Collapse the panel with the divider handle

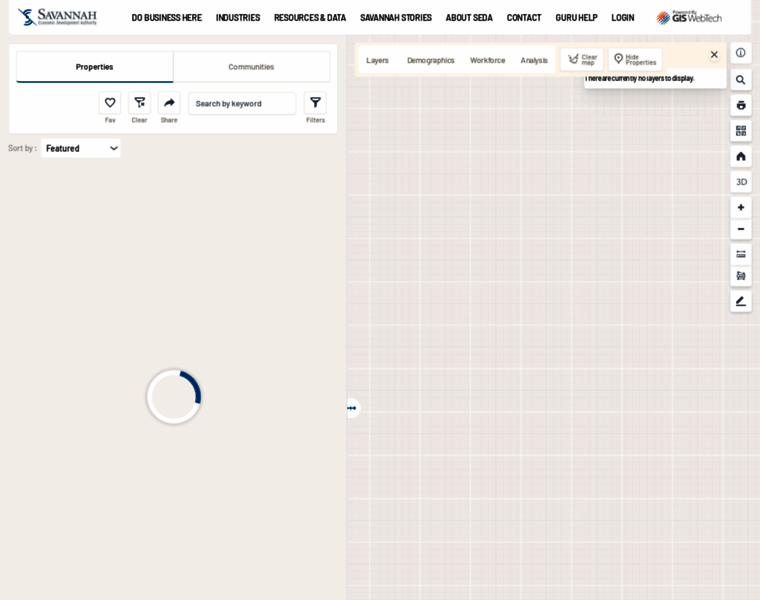point(351,408)
